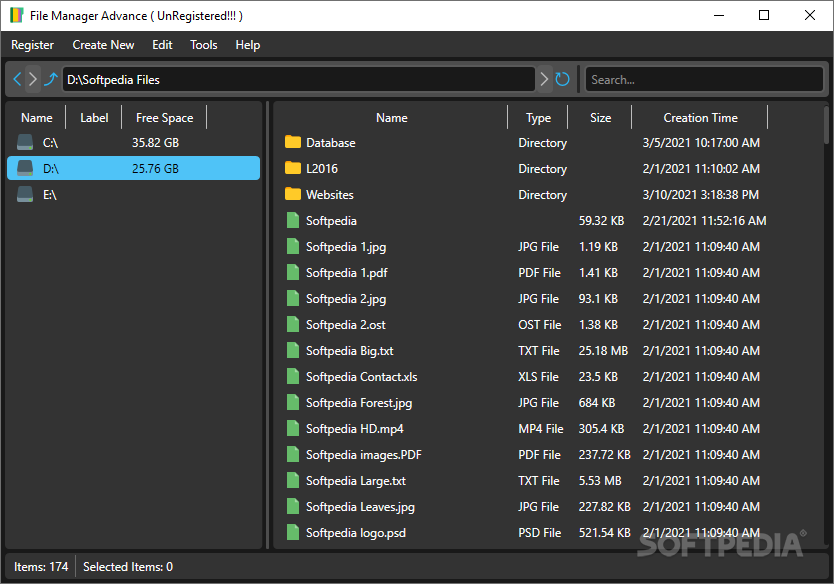Click the 305.4 KB size value
The image size is (834, 584).
click(601, 429)
